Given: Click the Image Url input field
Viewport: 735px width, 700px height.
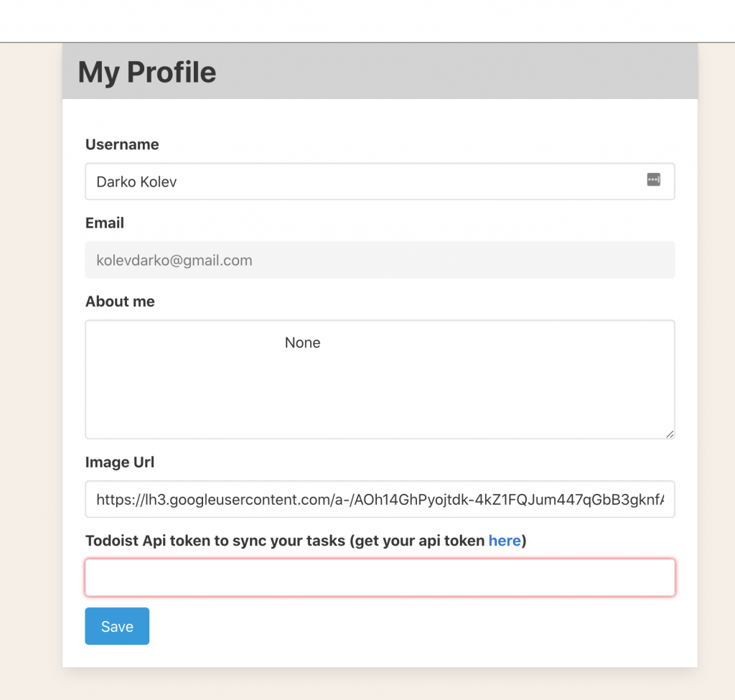Looking at the screenshot, I should pos(380,499).
